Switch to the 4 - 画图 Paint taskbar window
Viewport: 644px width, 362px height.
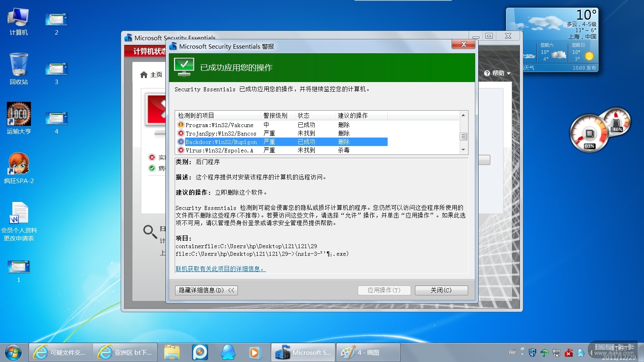pyautogui.click(x=368, y=352)
